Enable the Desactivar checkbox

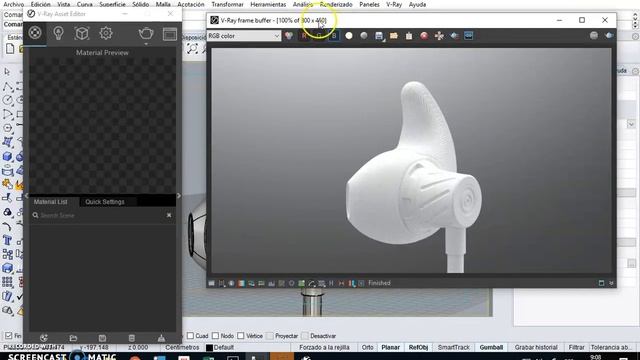(x=305, y=336)
